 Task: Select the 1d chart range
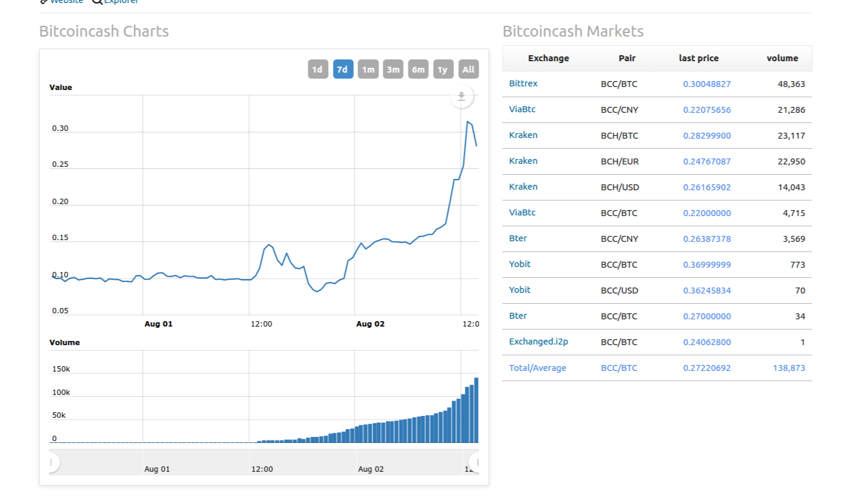[x=318, y=69]
